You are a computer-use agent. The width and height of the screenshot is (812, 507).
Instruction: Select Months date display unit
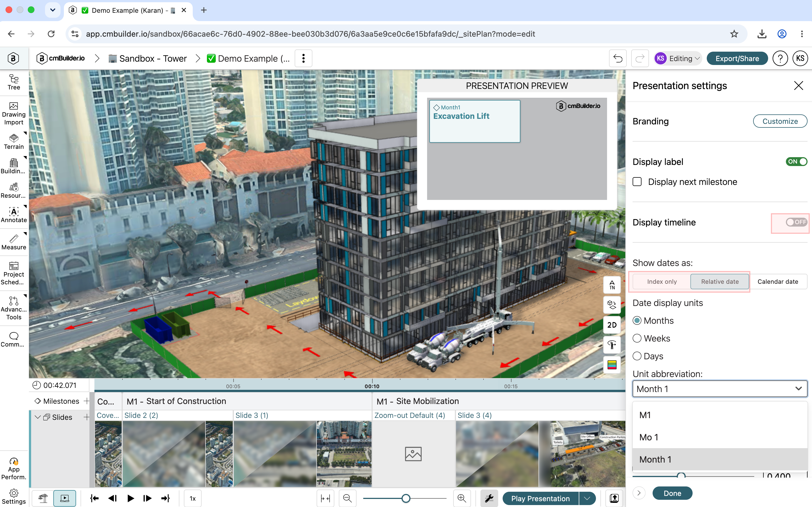(x=637, y=321)
